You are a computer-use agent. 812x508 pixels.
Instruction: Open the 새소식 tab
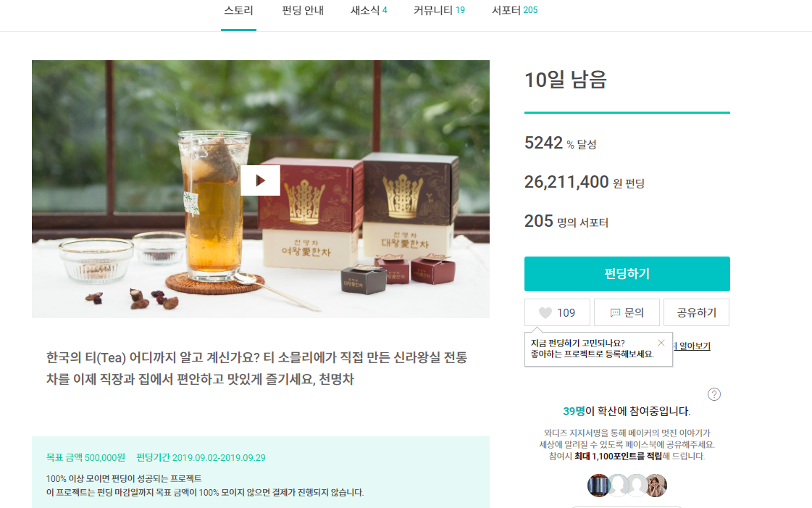click(369, 10)
